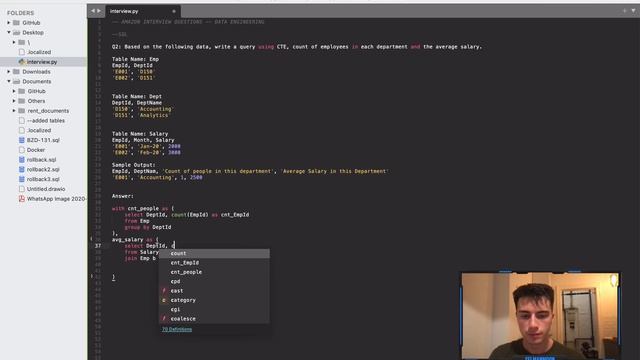Click 'Sample Output:' line
Image resolution: width=640 pixels, height=360 pixels.
133,165
